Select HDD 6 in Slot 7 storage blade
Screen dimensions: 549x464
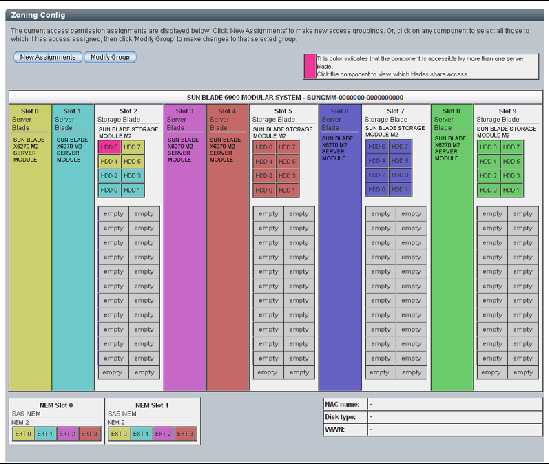pos(377,146)
